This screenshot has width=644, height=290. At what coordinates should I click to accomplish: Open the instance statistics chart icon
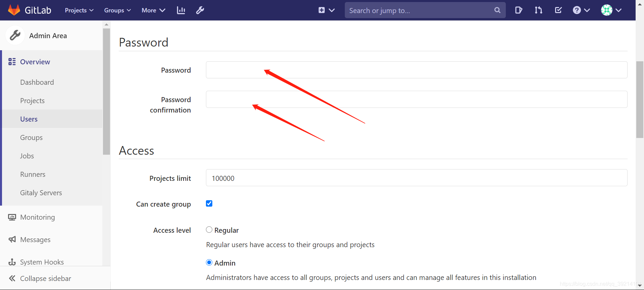pos(181,10)
